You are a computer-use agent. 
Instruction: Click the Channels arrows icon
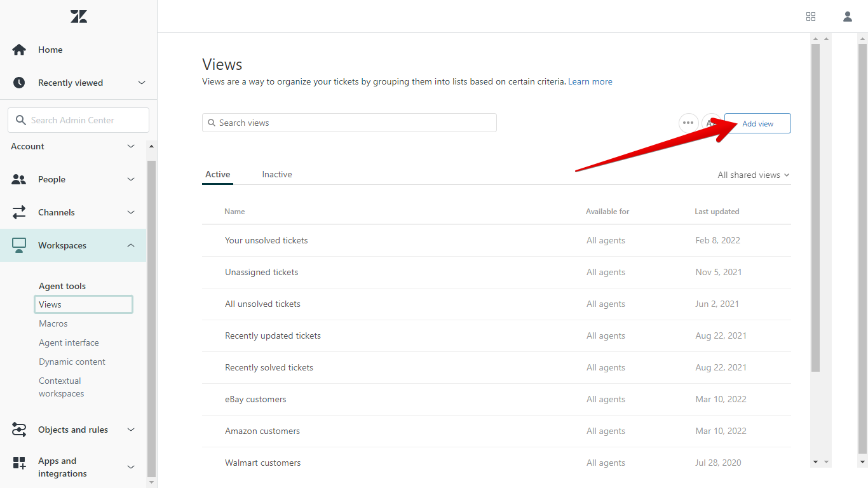(x=19, y=212)
